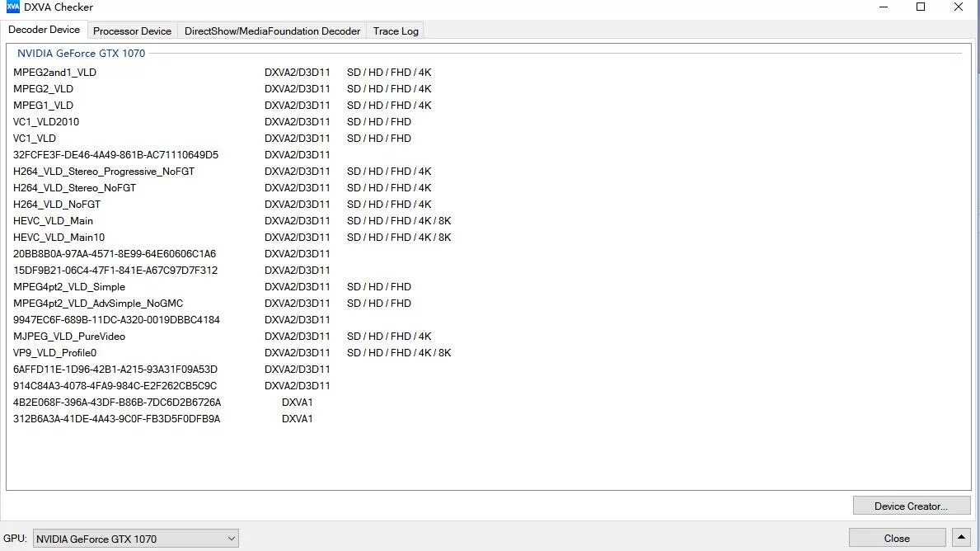Switch to the Decoder Device tab
This screenshot has height=551, width=980.
pos(44,30)
